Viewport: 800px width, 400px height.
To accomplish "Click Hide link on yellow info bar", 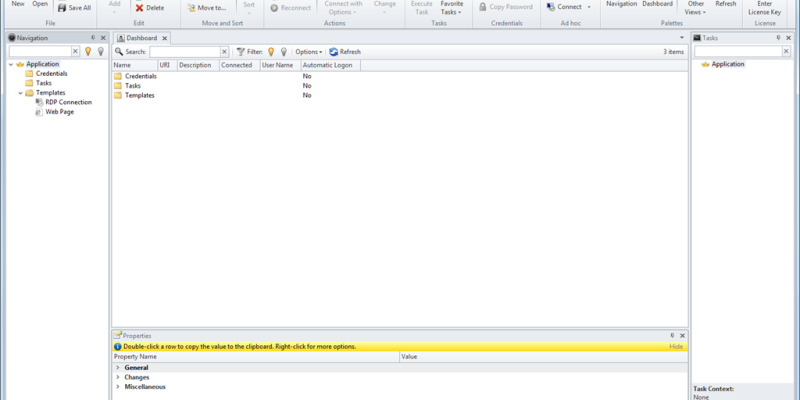I will [676, 346].
